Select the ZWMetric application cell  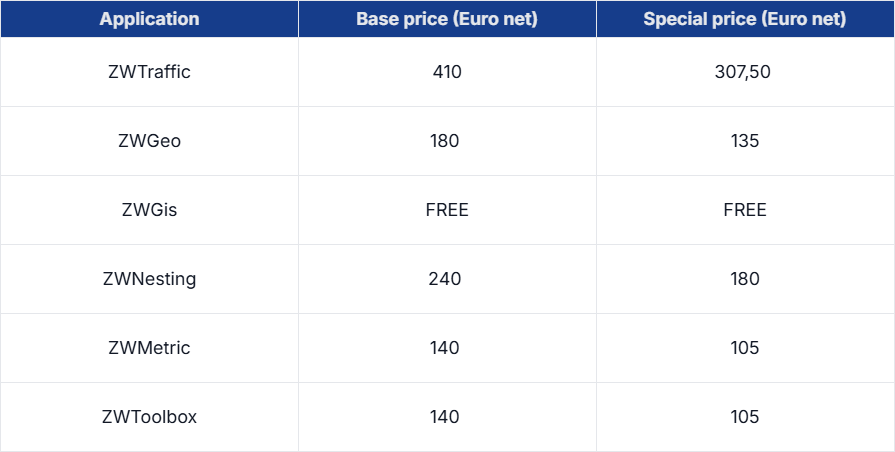[150, 348]
